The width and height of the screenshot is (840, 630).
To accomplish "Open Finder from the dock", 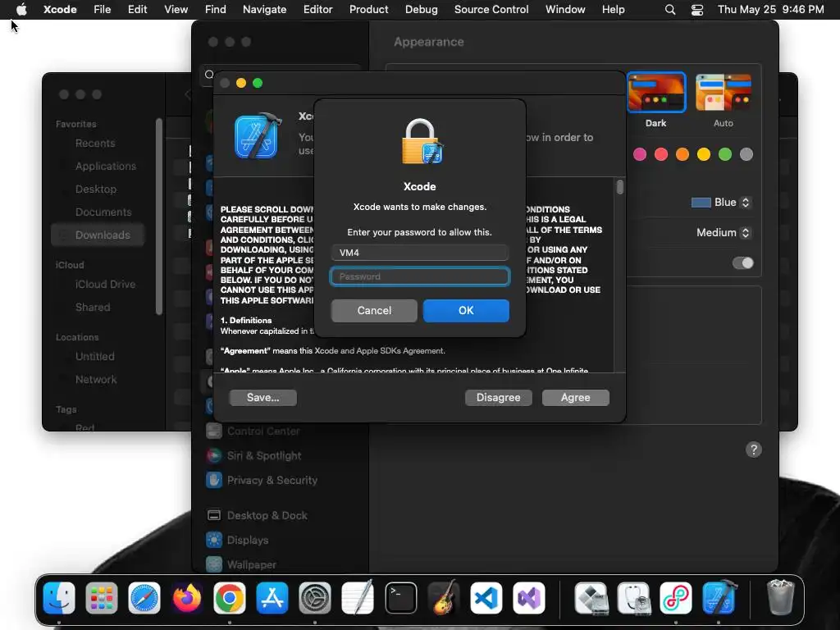I will (59, 598).
